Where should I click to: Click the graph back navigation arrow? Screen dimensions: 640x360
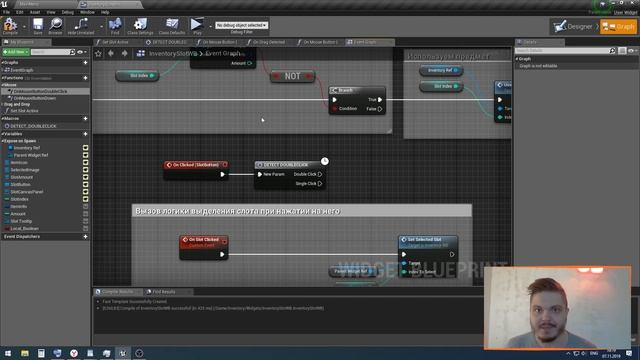(111, 53)
